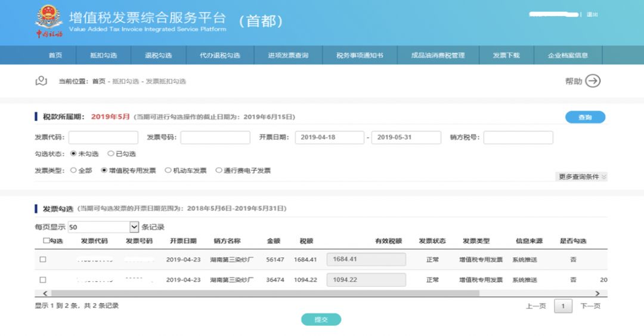This screenshot has width=644, height=336.
Task: Click the 查询 search button
Action: click(x=585, y=118)
